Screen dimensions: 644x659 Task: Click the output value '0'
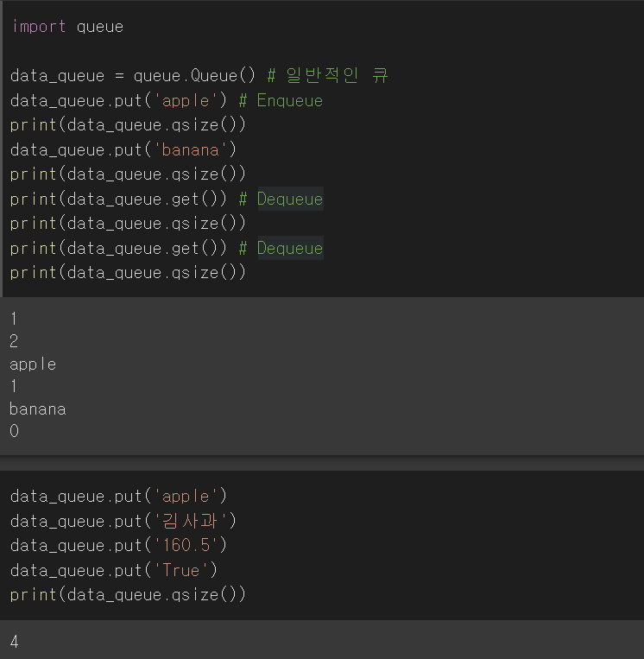(x=15, y=431)
